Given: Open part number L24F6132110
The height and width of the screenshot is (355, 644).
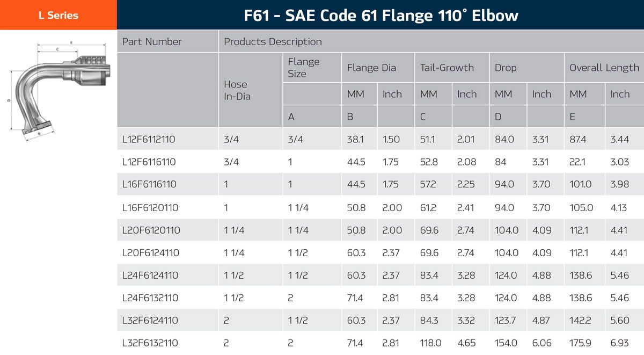Looking at the screenshot, I should [150, 298].
